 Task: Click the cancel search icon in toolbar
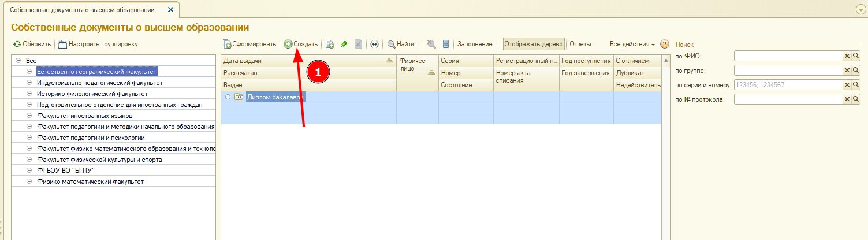click(431, 44)
